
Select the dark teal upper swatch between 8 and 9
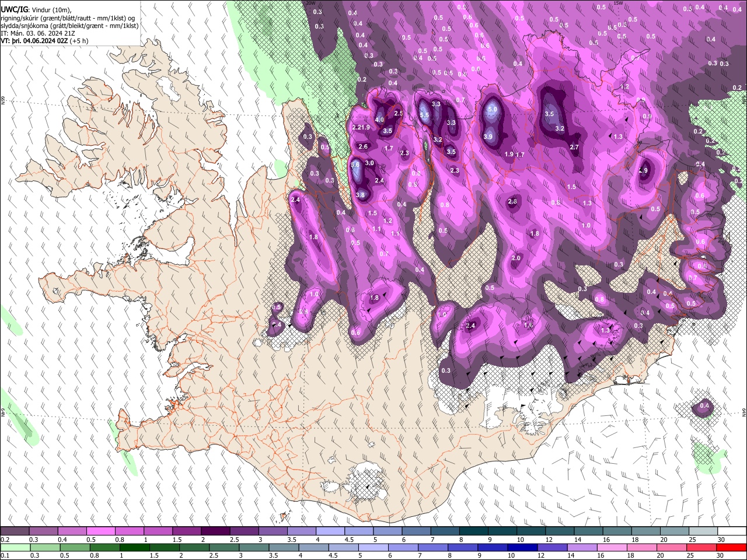coord(473,531)
